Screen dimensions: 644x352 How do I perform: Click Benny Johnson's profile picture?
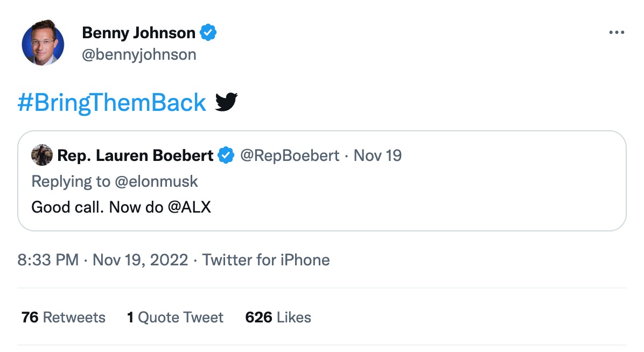click(43, 44)
